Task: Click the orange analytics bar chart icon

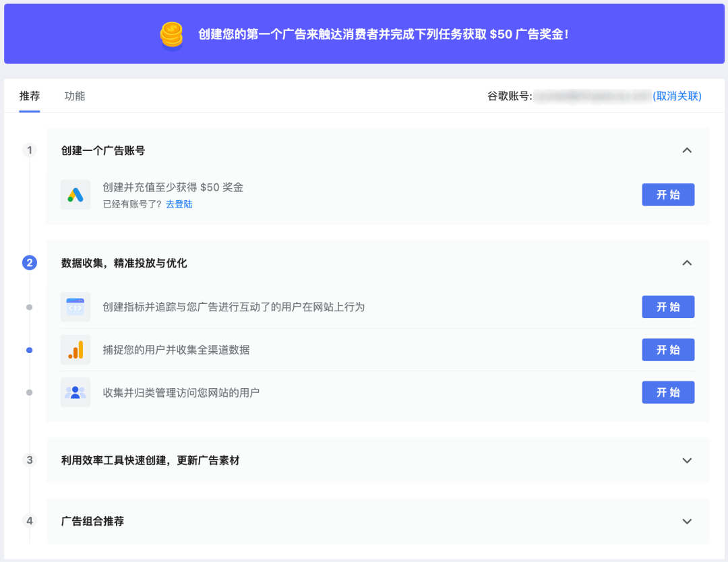Action: click(x=75, y=350)
